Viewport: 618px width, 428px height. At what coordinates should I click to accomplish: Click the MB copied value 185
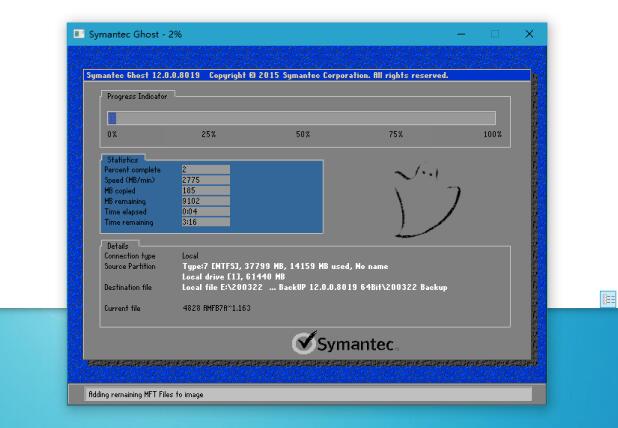pos(205,190)
